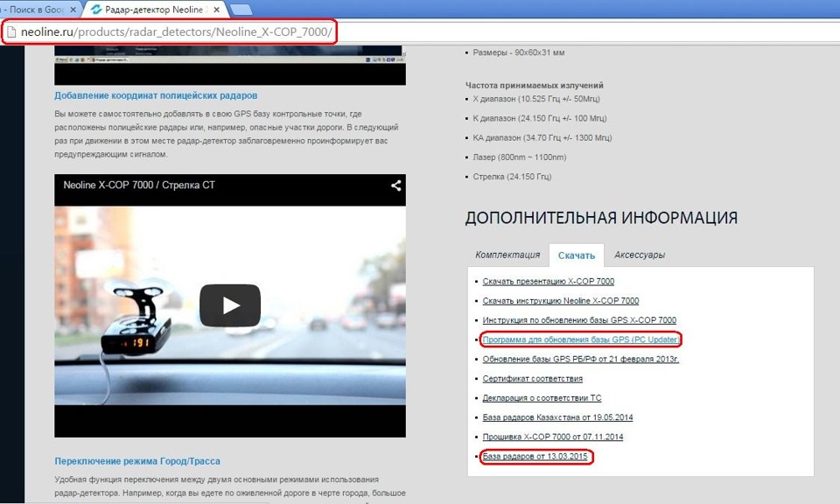Screen dimensions: 840x504
Task: Close the Радар-детектор Neoline browser tab
Action: (216, 10)
